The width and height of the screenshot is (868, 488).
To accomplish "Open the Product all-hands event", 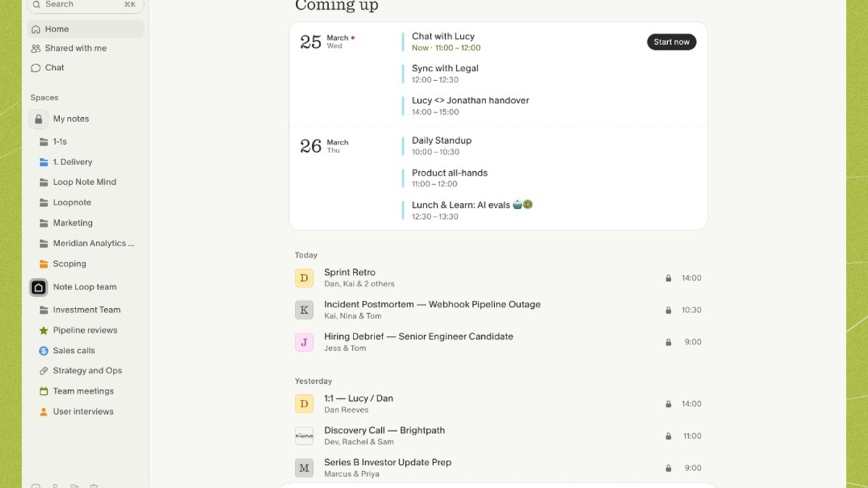I will [449, 173].
